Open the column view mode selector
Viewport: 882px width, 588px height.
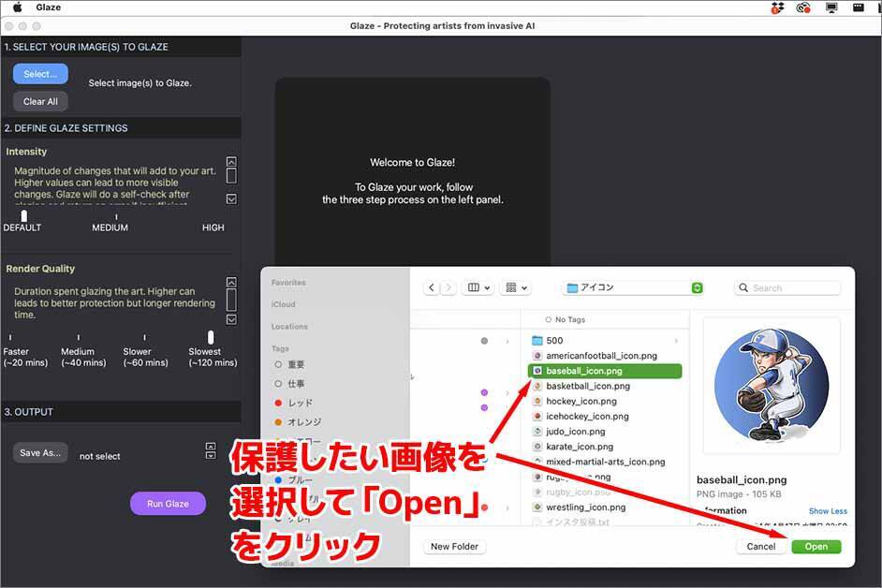click(x=478, y=288)
